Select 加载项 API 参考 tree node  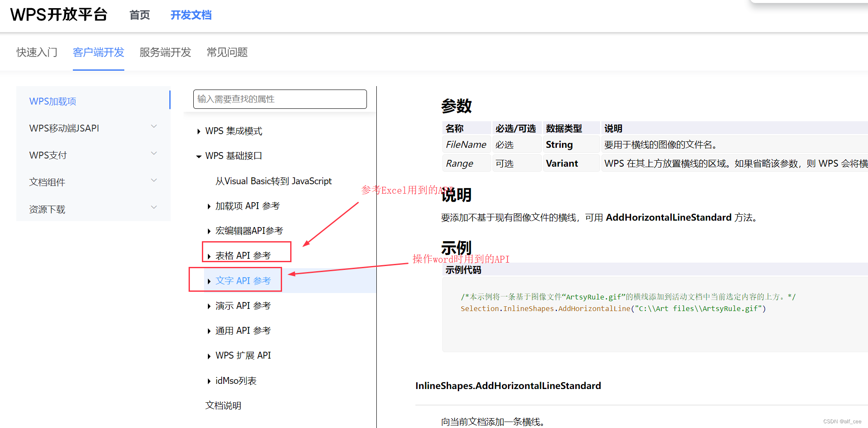(x=247, y=206)
